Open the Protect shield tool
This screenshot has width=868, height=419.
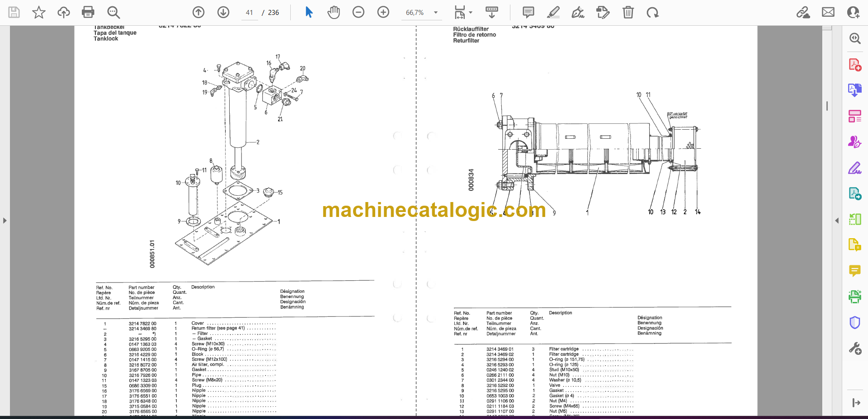click(x=855, y=322)
